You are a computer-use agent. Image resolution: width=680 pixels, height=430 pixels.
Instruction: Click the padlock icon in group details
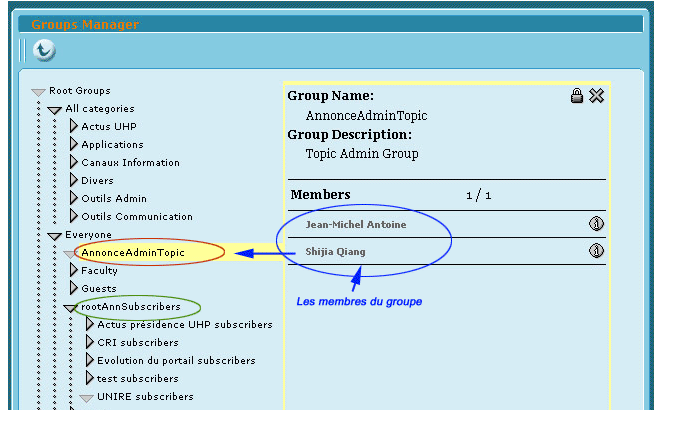pos(577,96)
